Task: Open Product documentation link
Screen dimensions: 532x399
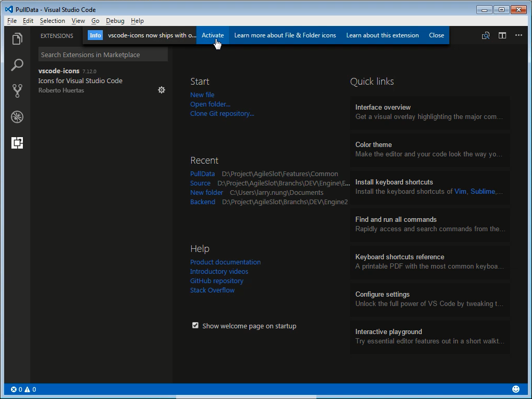Action: 225,262
